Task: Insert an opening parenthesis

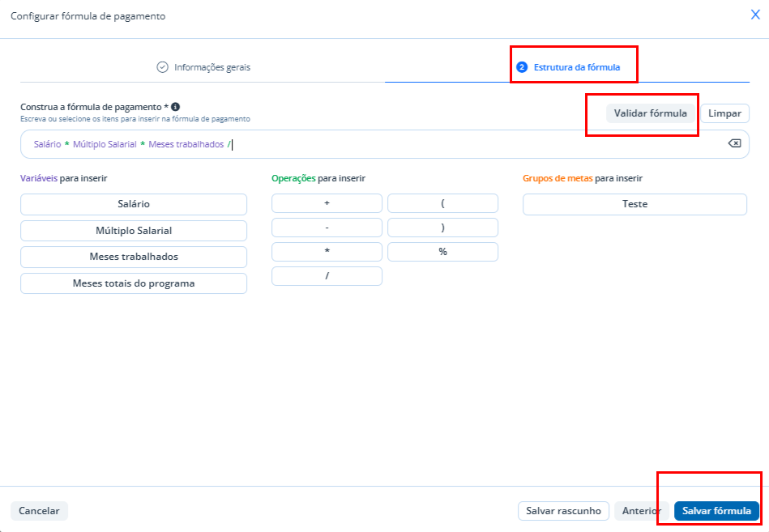Action: [x=442, y=203]
